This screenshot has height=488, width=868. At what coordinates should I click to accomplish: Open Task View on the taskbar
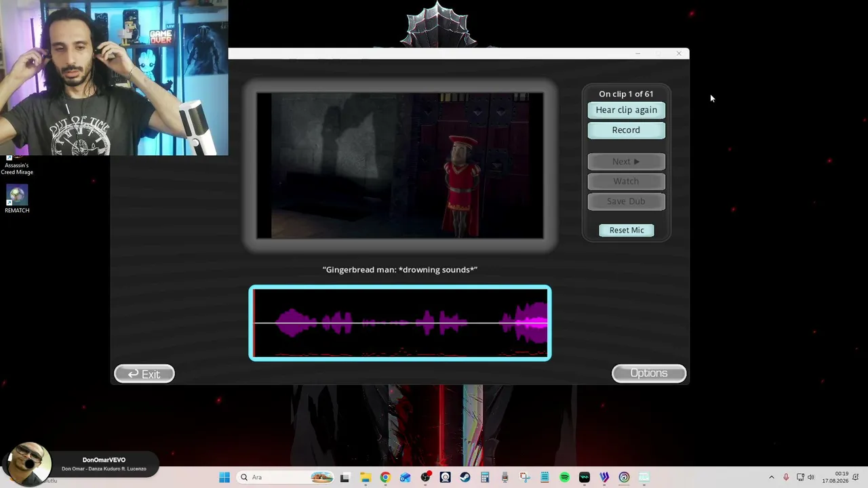click(x=344, y=477)
